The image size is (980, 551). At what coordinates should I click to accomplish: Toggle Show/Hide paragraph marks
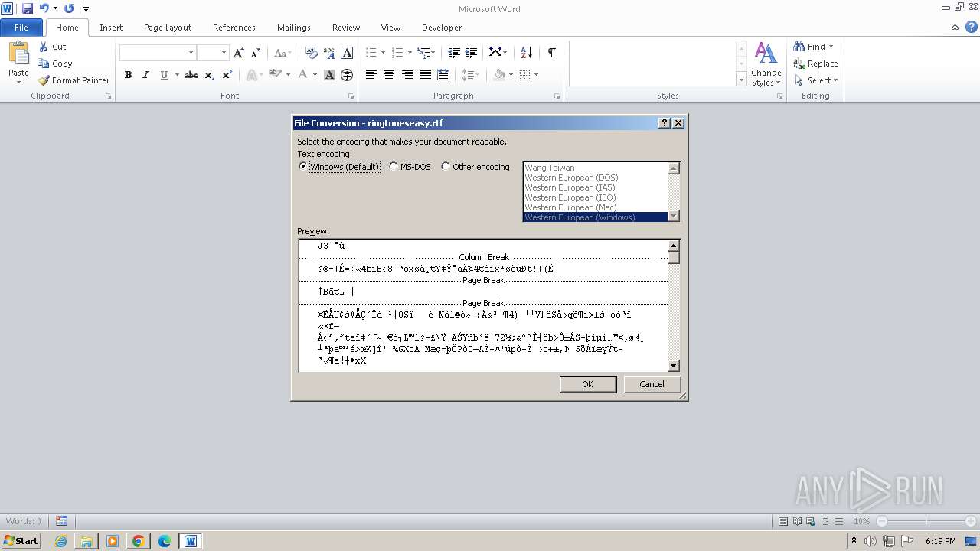(551, 53)
